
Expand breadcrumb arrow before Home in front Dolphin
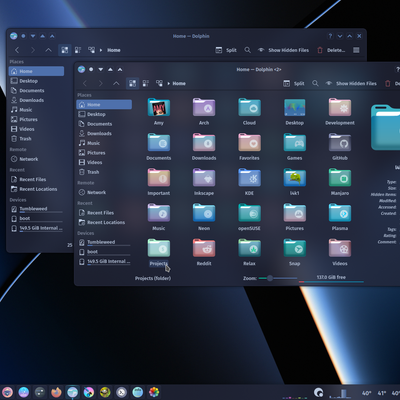pos(169,83)
